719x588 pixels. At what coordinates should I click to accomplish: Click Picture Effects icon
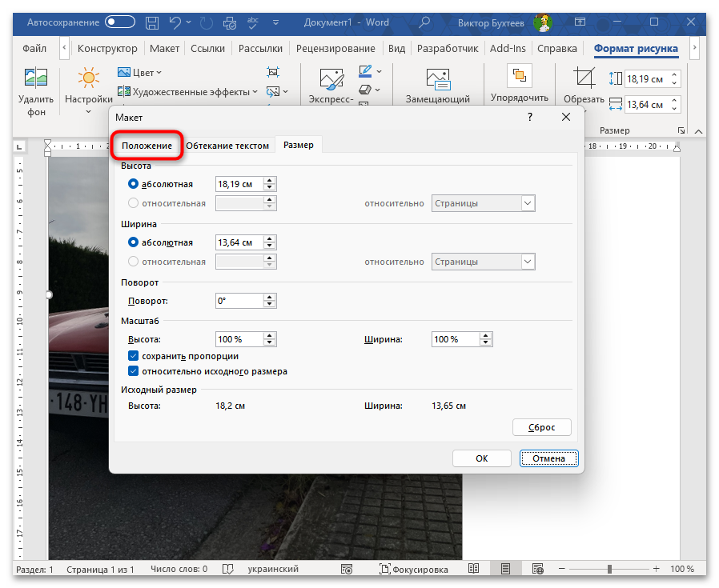[365, 90]
